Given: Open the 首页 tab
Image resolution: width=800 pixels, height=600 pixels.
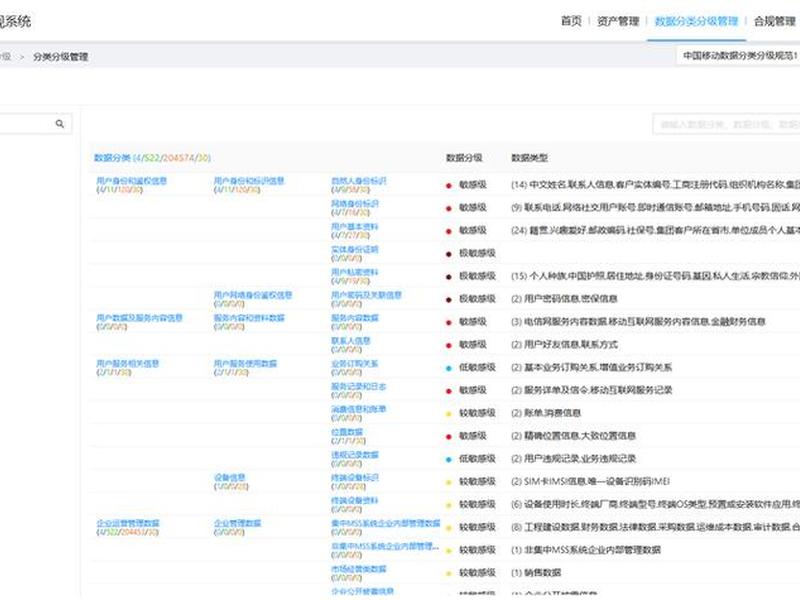Looking at the screenshot, I should (571, 21).
